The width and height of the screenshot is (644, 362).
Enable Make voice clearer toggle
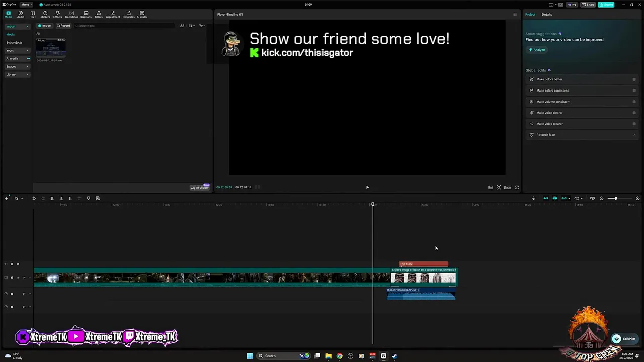(x=634, y=113)
